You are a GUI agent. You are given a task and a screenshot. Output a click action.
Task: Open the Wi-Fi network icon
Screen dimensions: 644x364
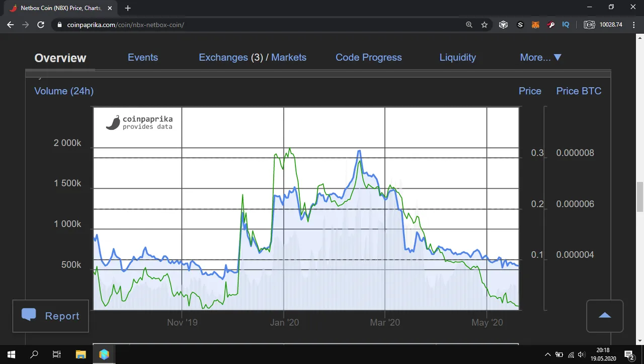tap(571, 355)
